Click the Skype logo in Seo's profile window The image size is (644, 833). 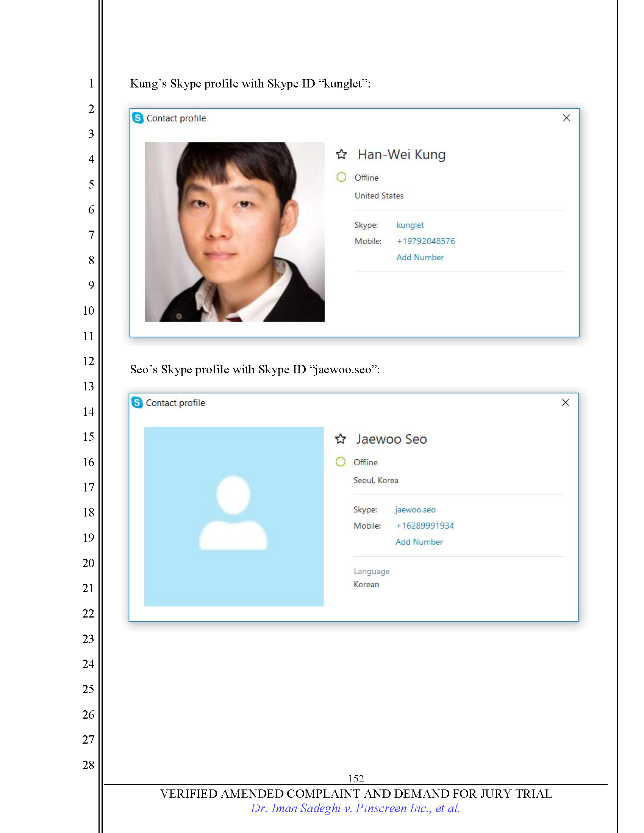click(137, 403)
